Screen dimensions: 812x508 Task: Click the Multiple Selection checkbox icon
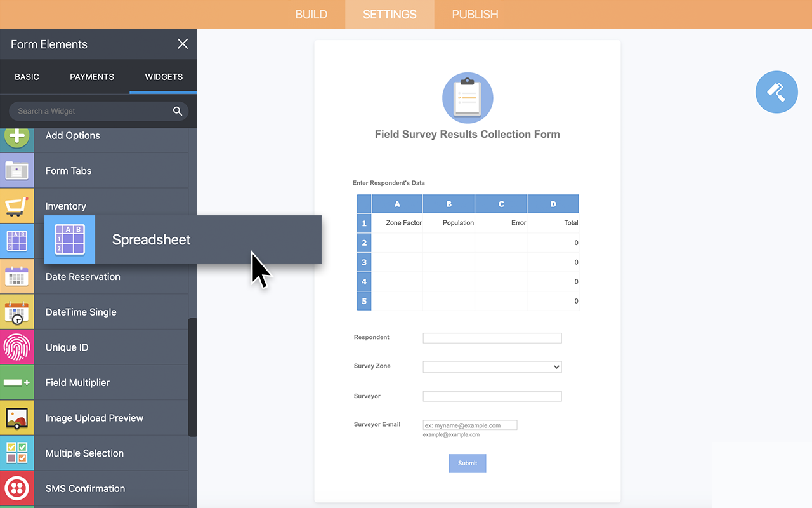coord(17,453)
